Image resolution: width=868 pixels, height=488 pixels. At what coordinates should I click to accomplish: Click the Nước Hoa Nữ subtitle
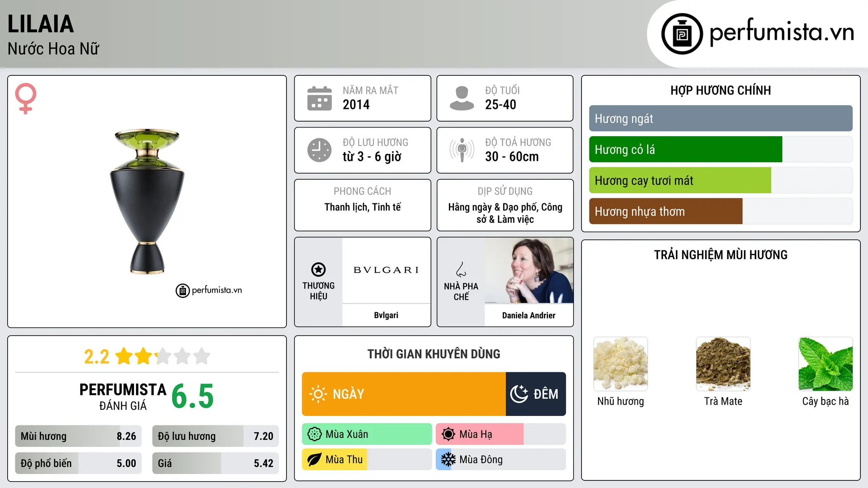(x=53, y=49)
